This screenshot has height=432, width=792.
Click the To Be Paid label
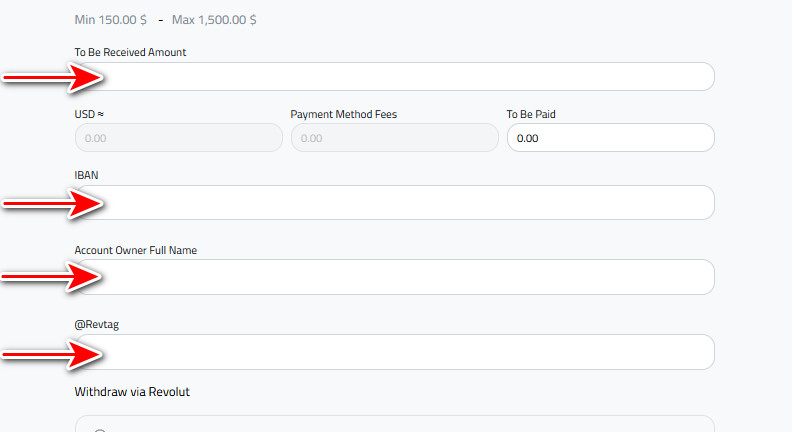[531, 114]
